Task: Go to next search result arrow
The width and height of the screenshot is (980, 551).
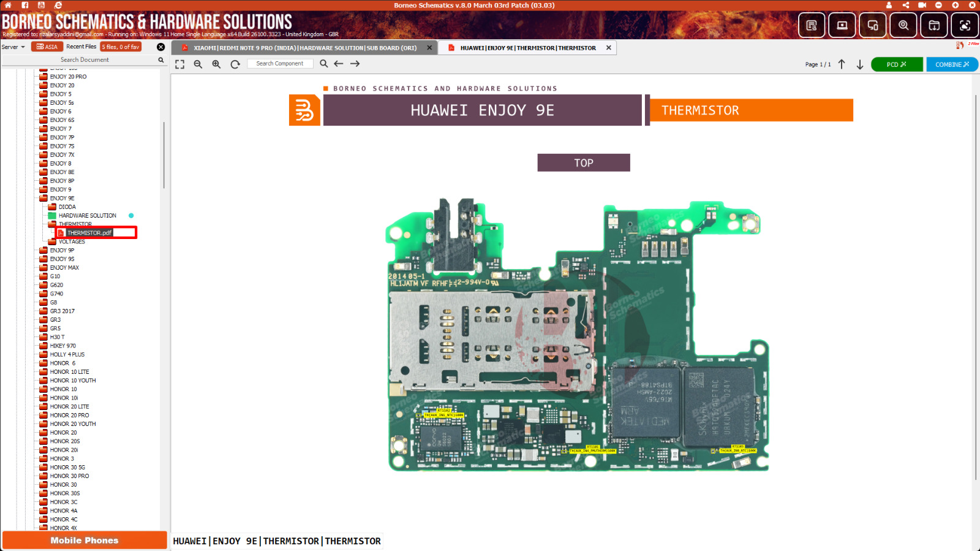Action: [x=355, y=64]
